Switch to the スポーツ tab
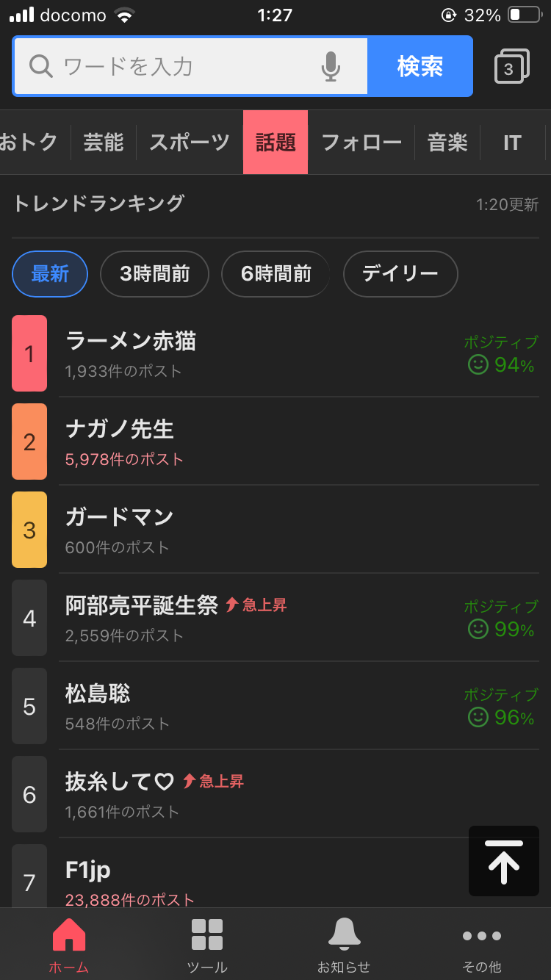 pyautogui.click(x=190, y=143)
